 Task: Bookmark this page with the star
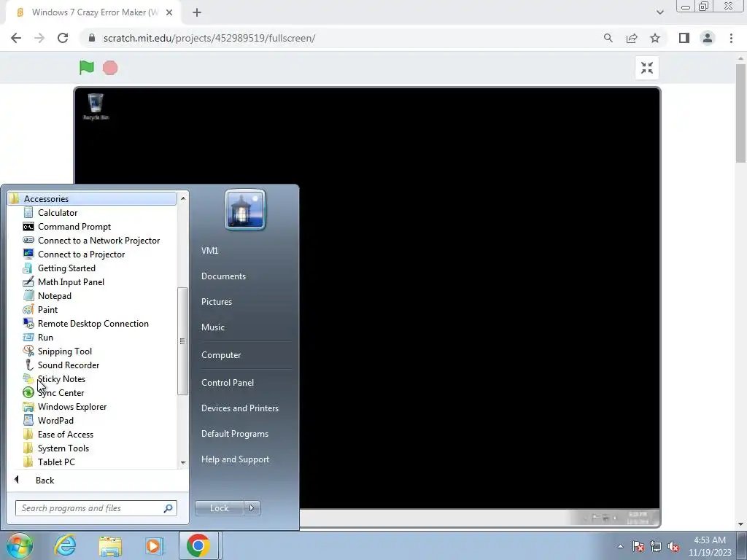[655, 38]
